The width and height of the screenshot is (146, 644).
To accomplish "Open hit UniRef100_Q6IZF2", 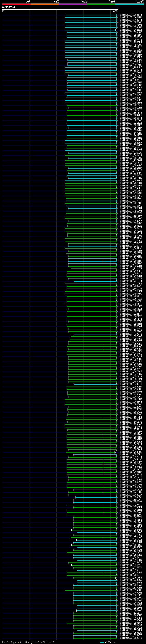I will coord(131,578).
